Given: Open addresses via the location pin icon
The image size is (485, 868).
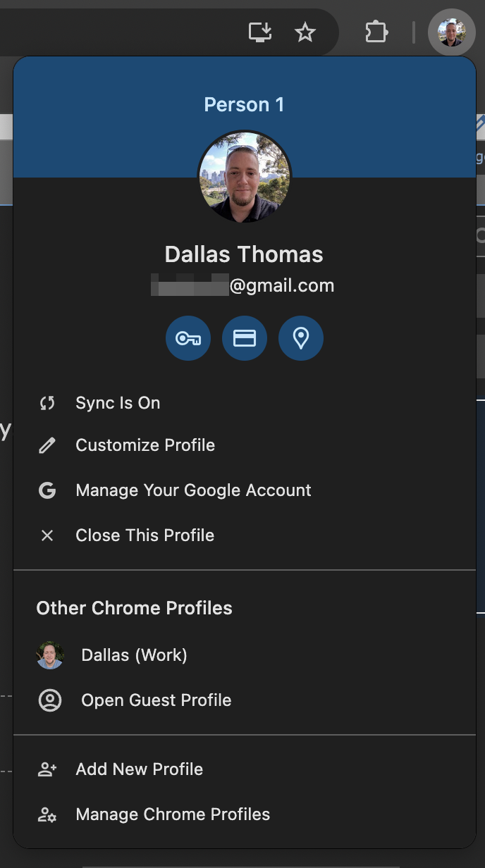Looking at the screenshot, I should (x=301, y=339).
